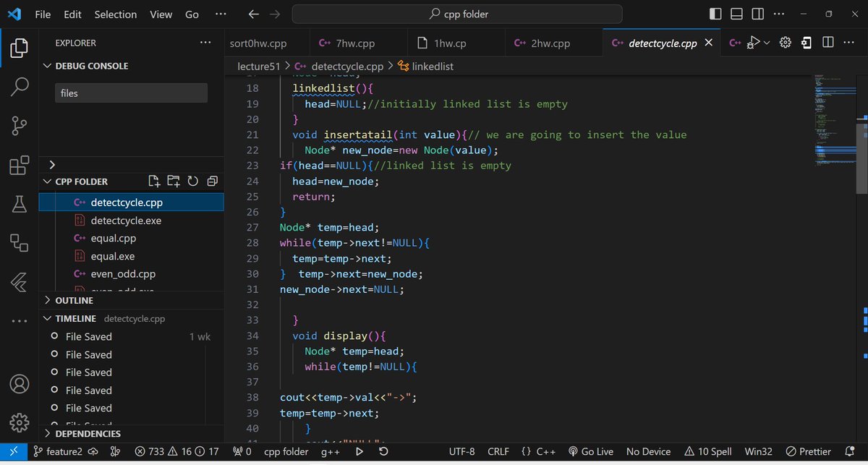Click the Run or Debug play icon
Viewport: 868px width, 465px height.
point(753,43)
